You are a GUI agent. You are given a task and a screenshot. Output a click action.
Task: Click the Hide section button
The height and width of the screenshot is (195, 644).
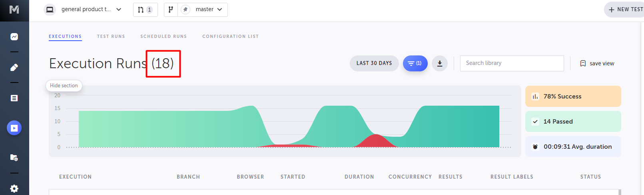(x=64, y=86)
